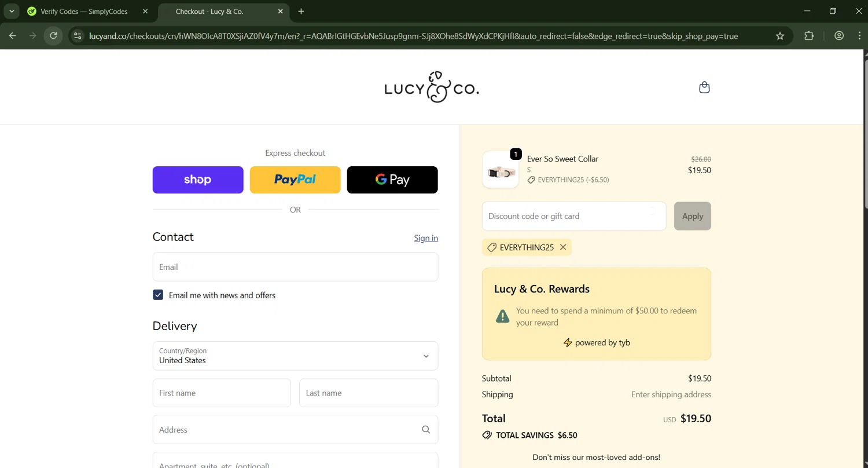
Task: Go back to the previous page
Action: [x=13, y=36]
